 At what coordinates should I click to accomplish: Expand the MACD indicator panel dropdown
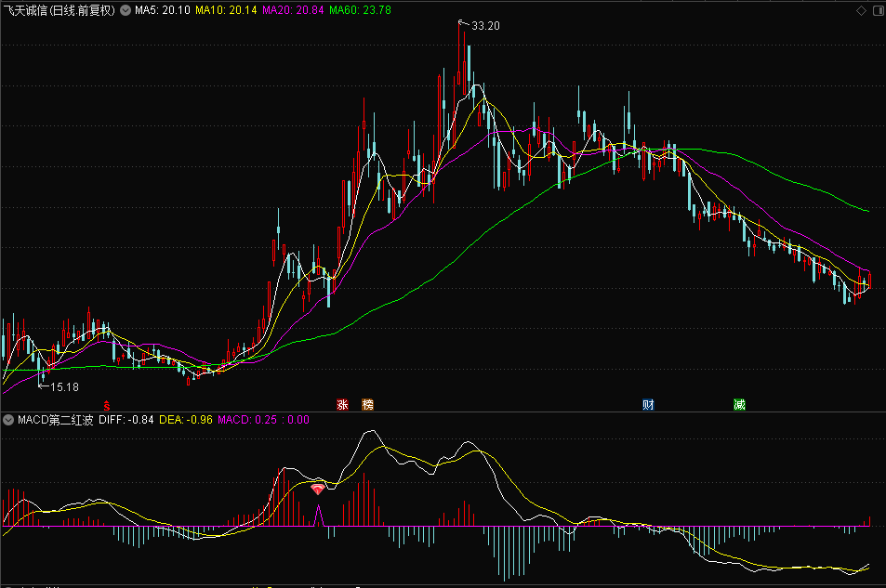tap(8, 420)
